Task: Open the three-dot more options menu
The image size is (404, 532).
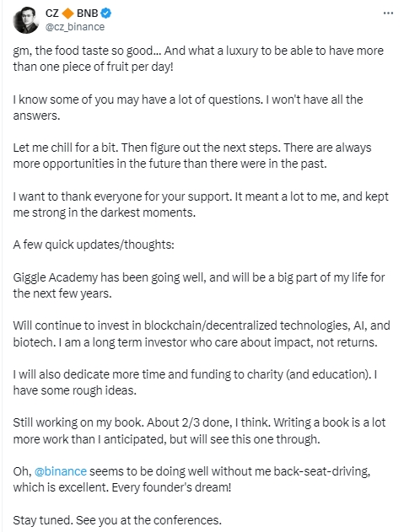Action: pos(388,13)
